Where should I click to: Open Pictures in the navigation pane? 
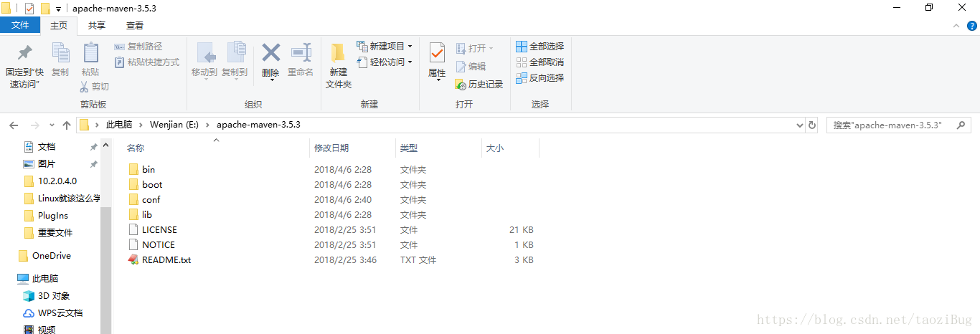point(46,163)
